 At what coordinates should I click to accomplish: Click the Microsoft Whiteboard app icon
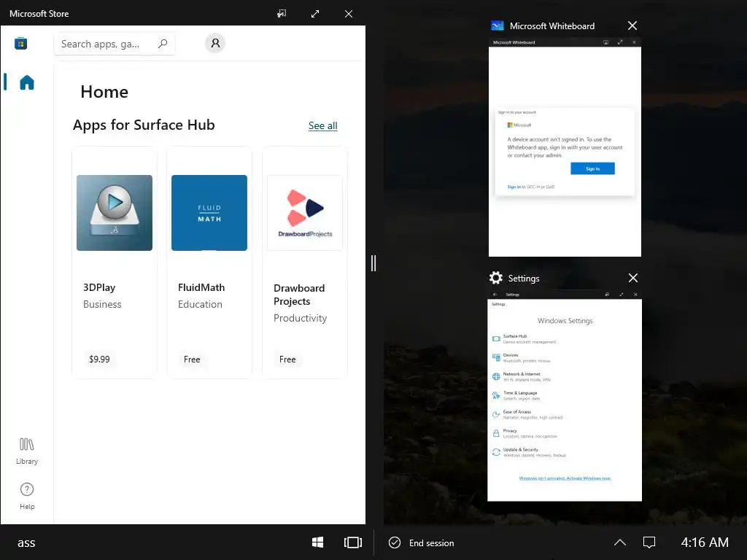coord(498,26)
